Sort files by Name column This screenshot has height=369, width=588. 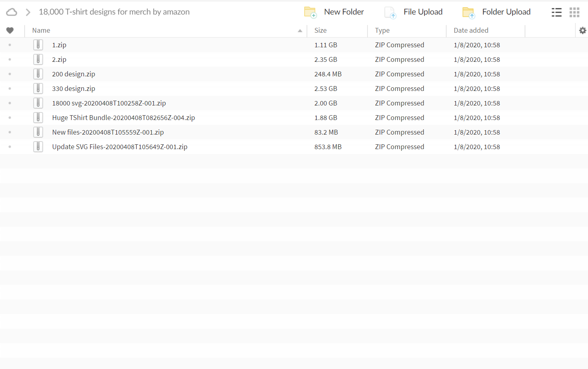[41, 30]
